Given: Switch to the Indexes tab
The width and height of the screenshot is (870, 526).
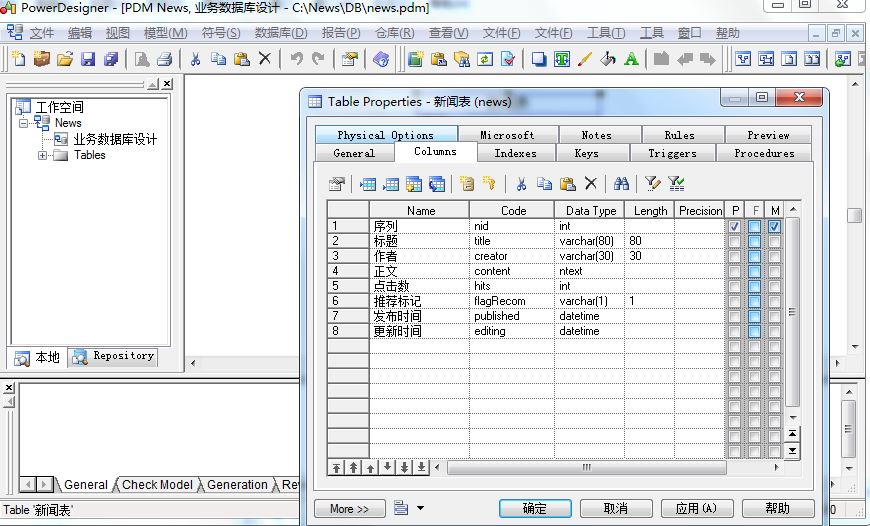Looking at the screenshot, I should click(515, 153).
